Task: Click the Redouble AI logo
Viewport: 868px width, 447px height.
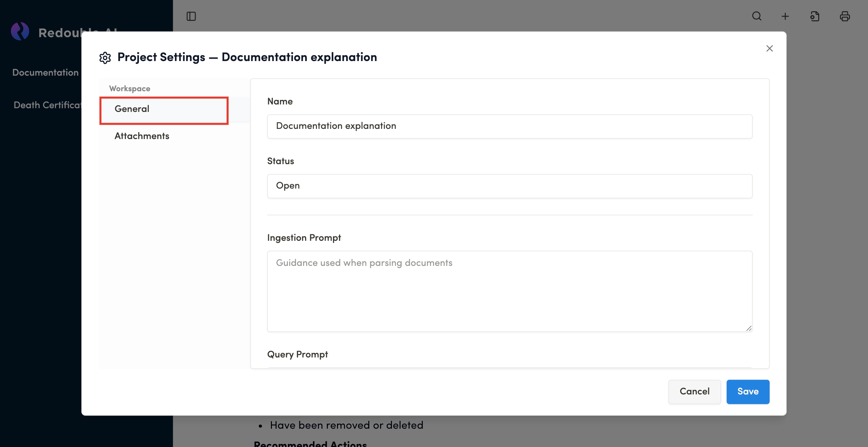Action: [20, 32]
